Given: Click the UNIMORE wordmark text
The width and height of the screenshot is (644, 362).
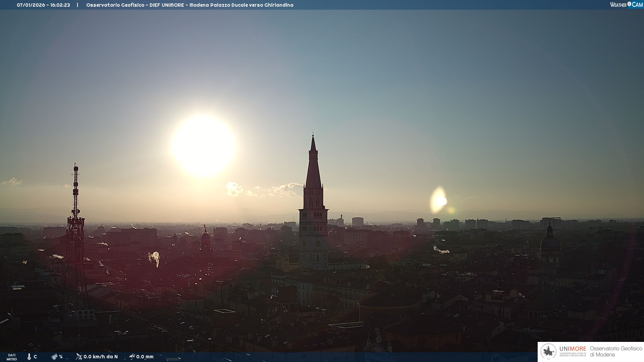Looking at the screenshot, I should [573, 349].
